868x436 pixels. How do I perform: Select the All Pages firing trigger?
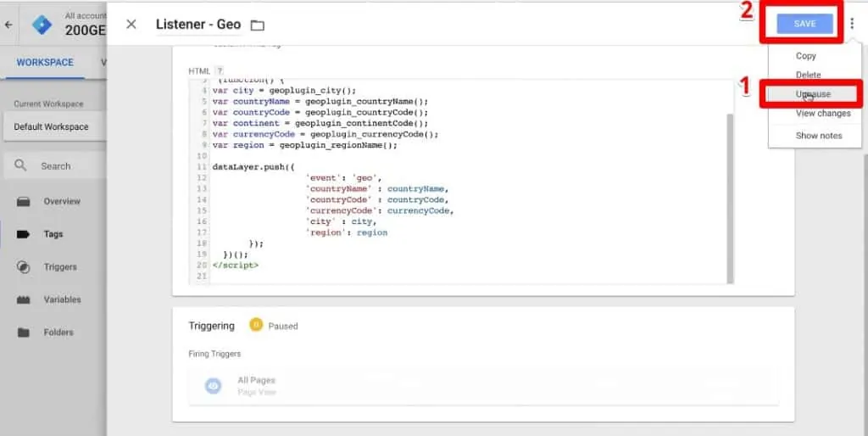483,386
